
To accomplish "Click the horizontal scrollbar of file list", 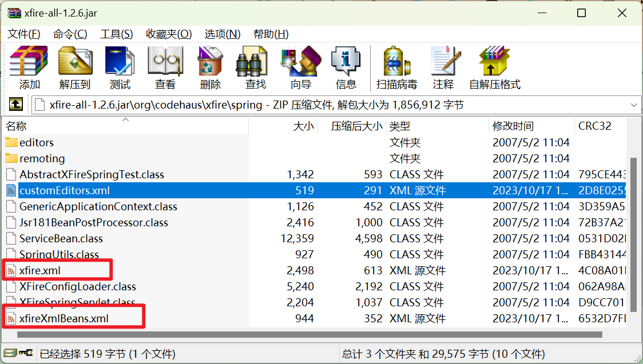I will (309, 334).
